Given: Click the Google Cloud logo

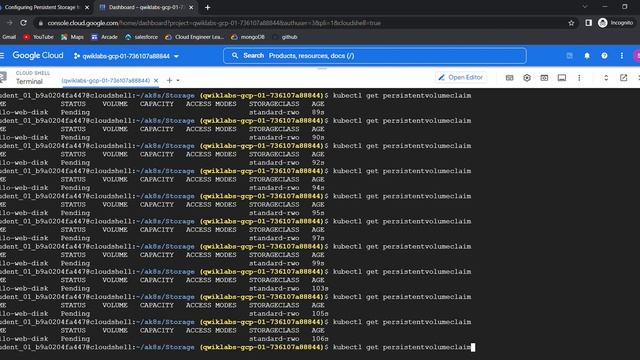Looking at the screenshot, I should tap(38, 56).
